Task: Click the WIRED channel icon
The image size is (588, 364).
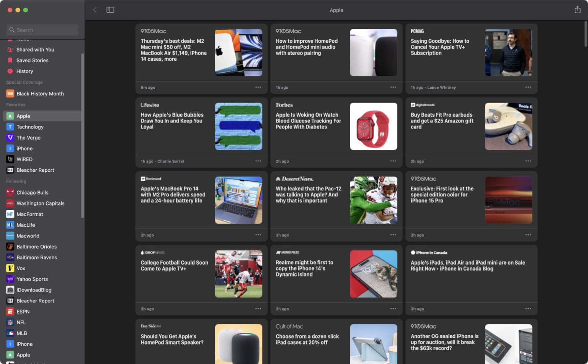Action: (x=10, y=159)
